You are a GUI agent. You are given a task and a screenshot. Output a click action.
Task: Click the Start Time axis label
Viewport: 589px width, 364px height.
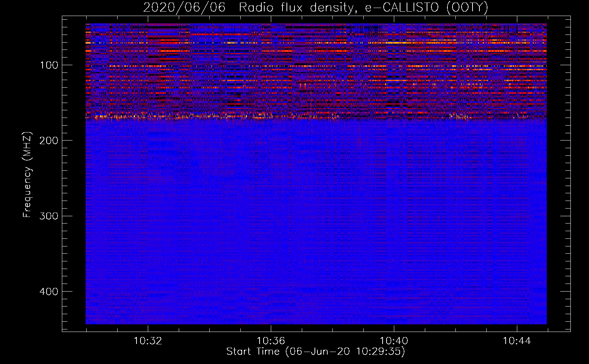pos(316,352)
